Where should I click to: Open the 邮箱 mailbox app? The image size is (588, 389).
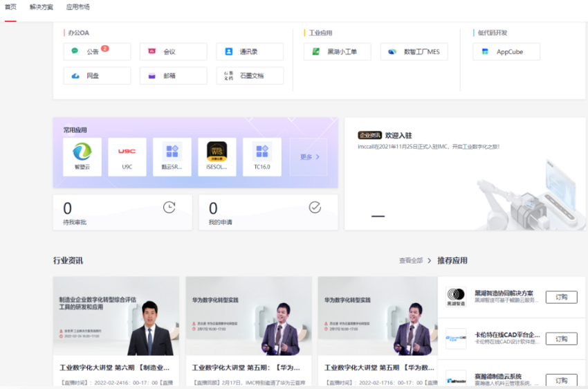(x=173, y=75)
